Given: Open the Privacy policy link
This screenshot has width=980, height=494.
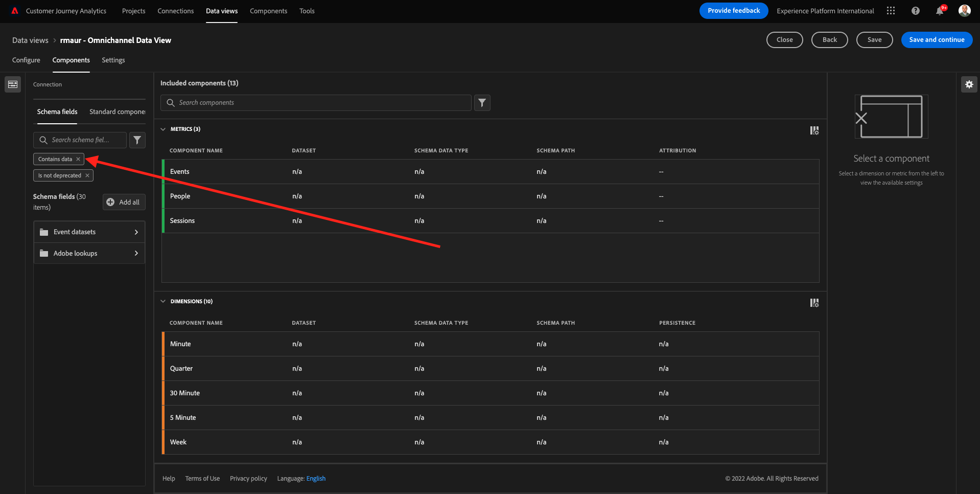Looking at the screenshot, I should click(x=248, y=479).
